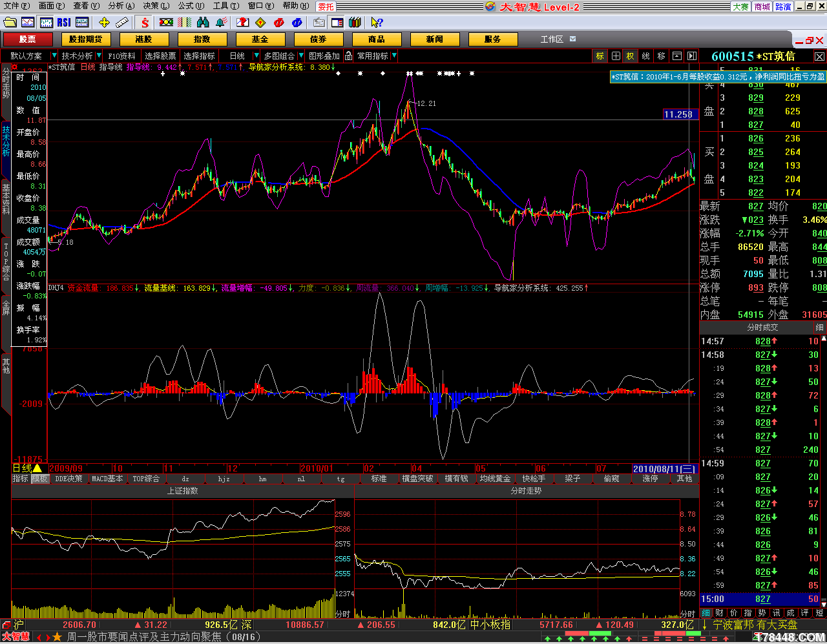Click the 基金 funds button
Screen dimensions: 827x644
(x=260, y=39)
